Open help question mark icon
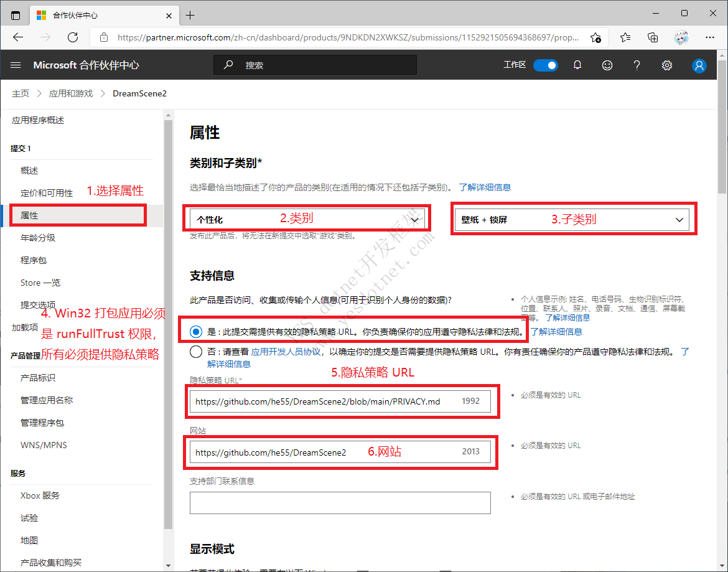The width and height of the screenshot is (728, 572). pyautogui.click(x=637, y=65)
